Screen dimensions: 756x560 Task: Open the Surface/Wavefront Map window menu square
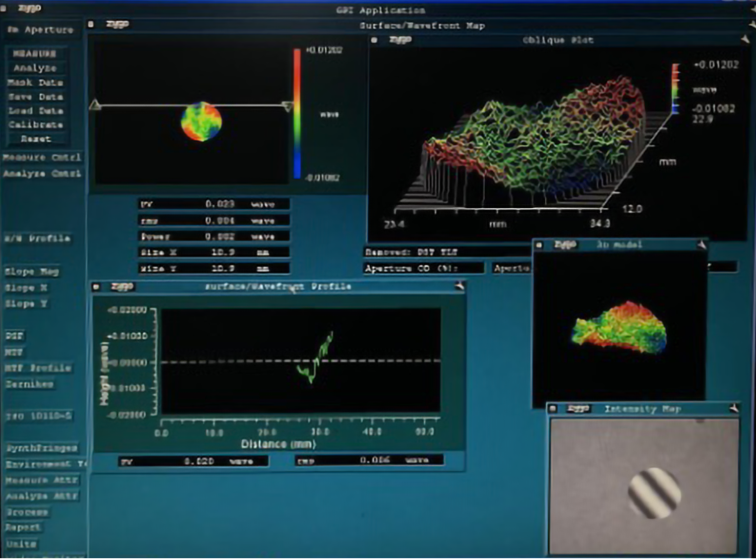click(x=91, y=24)
